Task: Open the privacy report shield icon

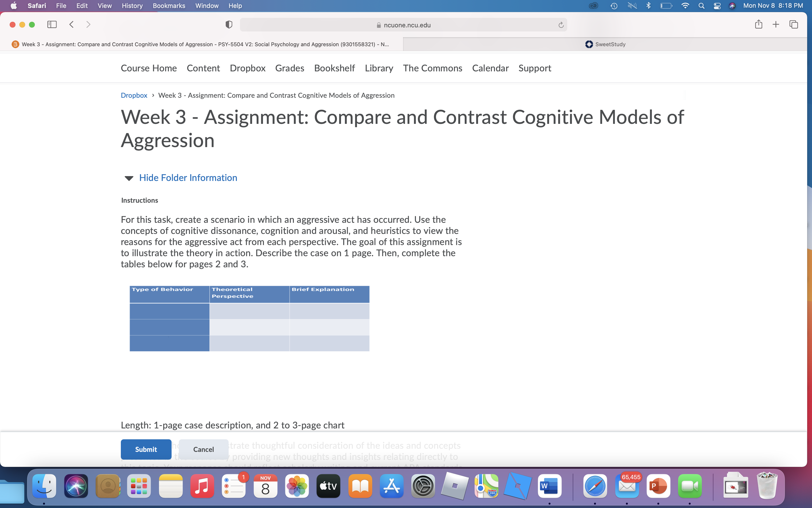Action: pyautogui.click(x=229, y=24)
